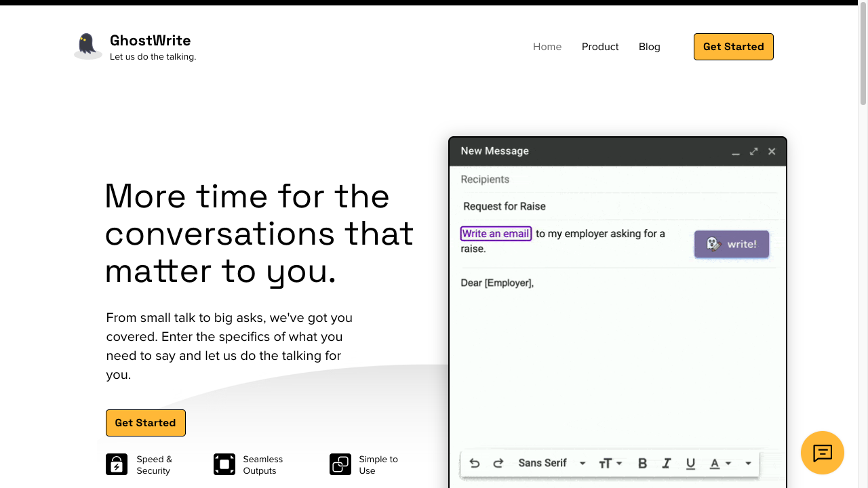This screenshot has height=488, width=868.
Task: Go to the Home nav link
Action: pyautogui.click(x=547, y=47)
